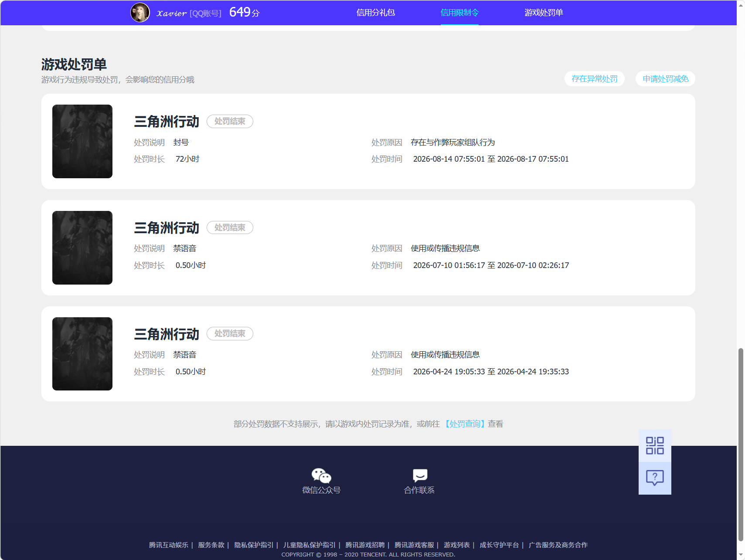
Task: Go to the 游戏处罚单 tab
Action: point(544,13)
